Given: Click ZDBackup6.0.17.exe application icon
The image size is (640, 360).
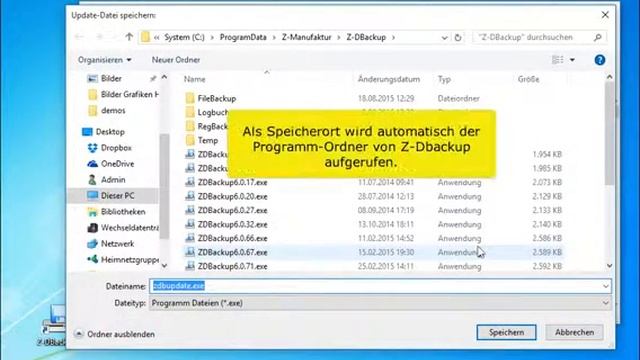Looking at the screenshot, I should pos(190,182).
